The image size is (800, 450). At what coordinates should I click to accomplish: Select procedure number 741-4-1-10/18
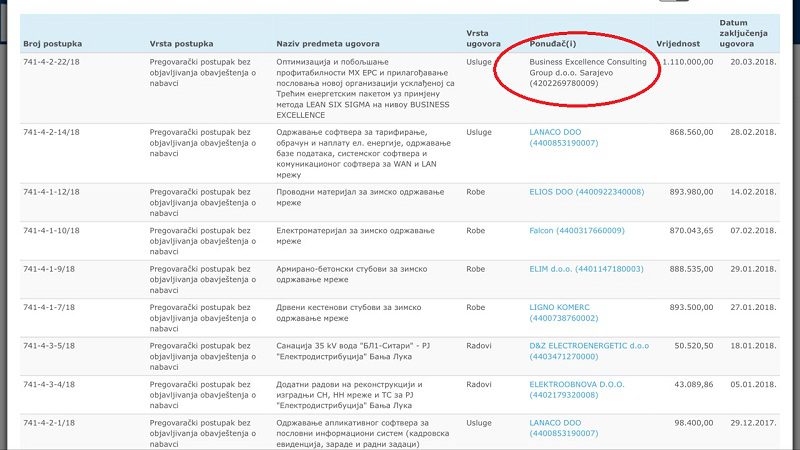coord(51,231)
